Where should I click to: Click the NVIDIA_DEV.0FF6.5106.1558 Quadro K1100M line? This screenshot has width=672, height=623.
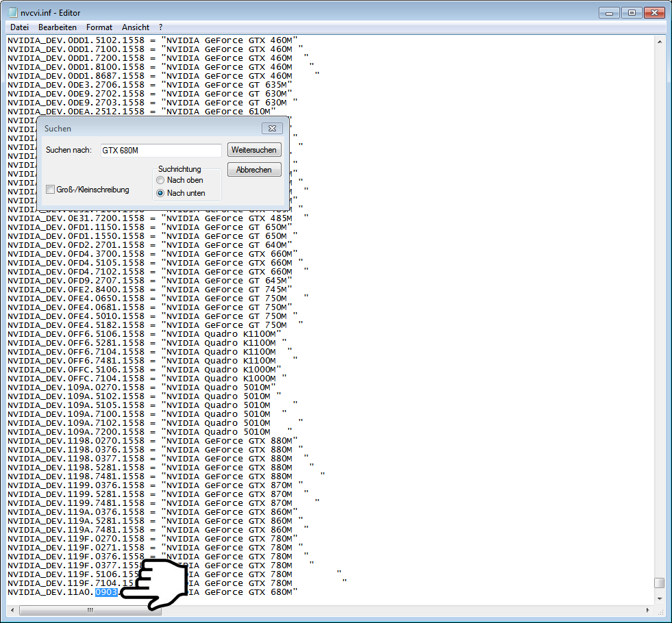(x=145, y=334)
